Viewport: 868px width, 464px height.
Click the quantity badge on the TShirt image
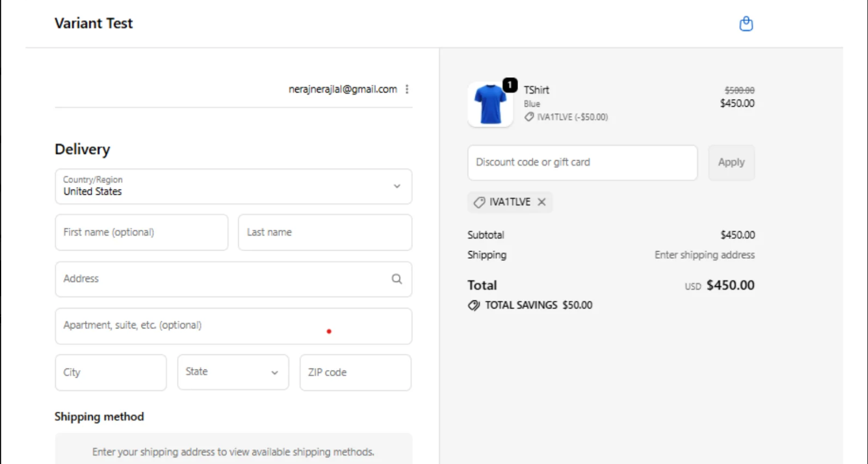click(x=510, y=85)
